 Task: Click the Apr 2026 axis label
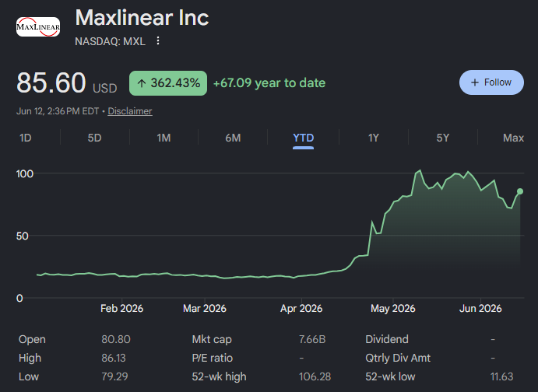point(301,309)
